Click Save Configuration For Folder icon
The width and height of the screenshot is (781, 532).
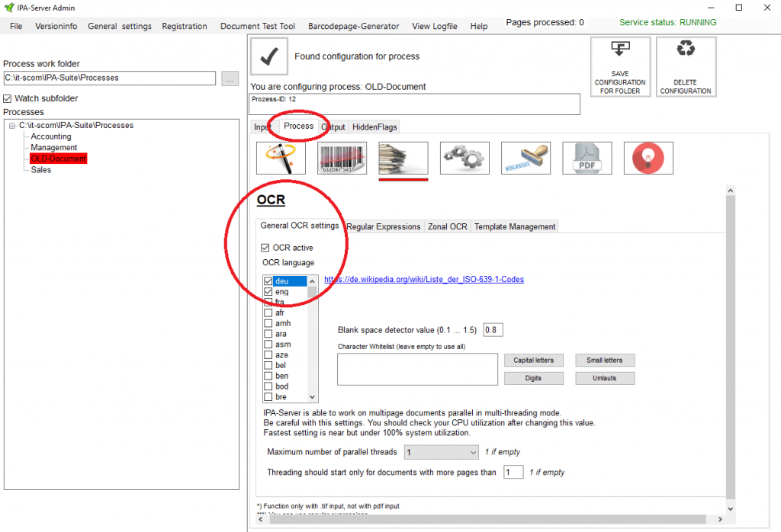[620, 66]
